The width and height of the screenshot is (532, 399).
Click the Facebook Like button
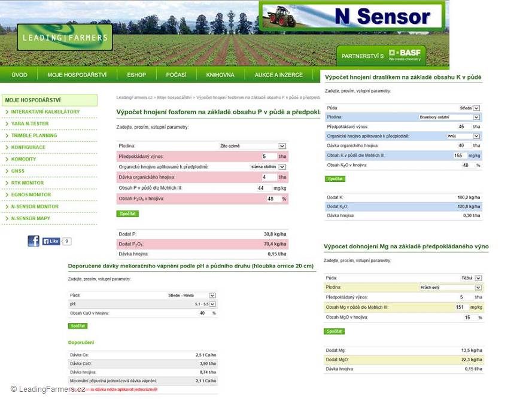(51, 241)
